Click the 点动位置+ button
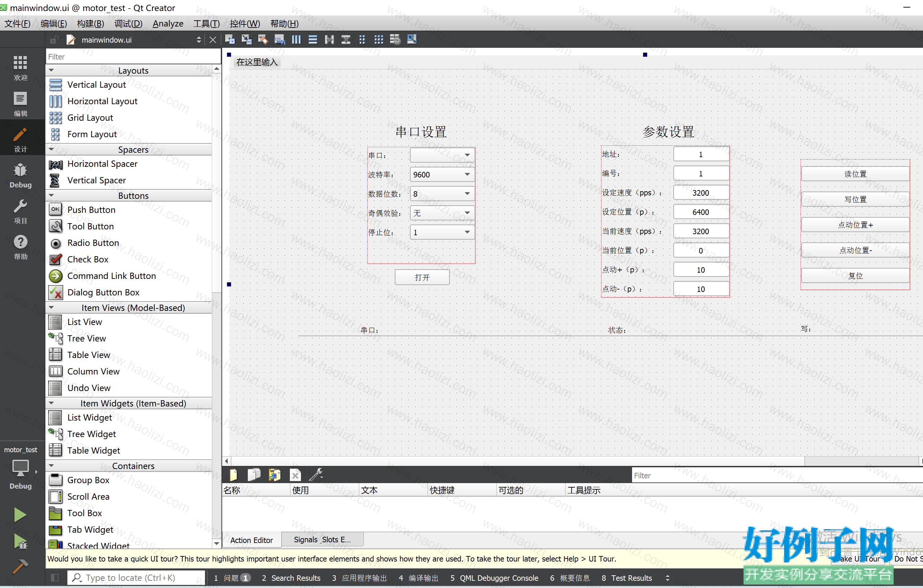Image resolution: width=923 pixels, height=588 pixels. [855, 225]
